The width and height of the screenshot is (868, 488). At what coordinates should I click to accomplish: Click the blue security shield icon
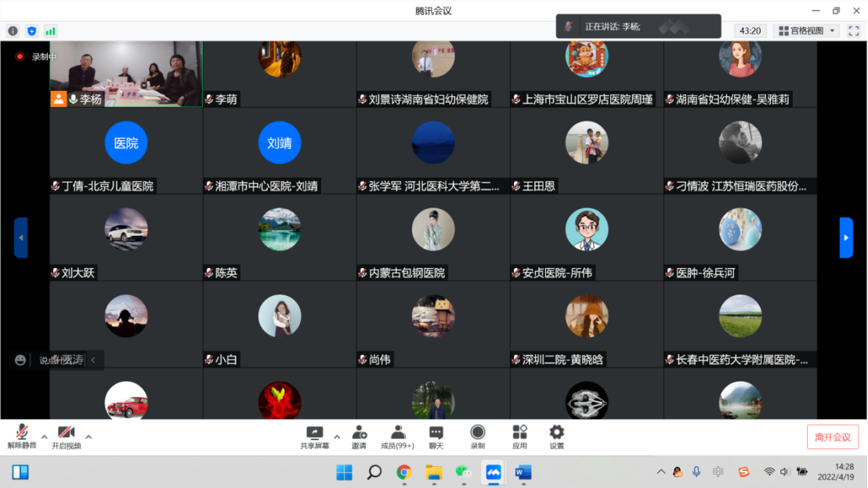coord(31,31)
